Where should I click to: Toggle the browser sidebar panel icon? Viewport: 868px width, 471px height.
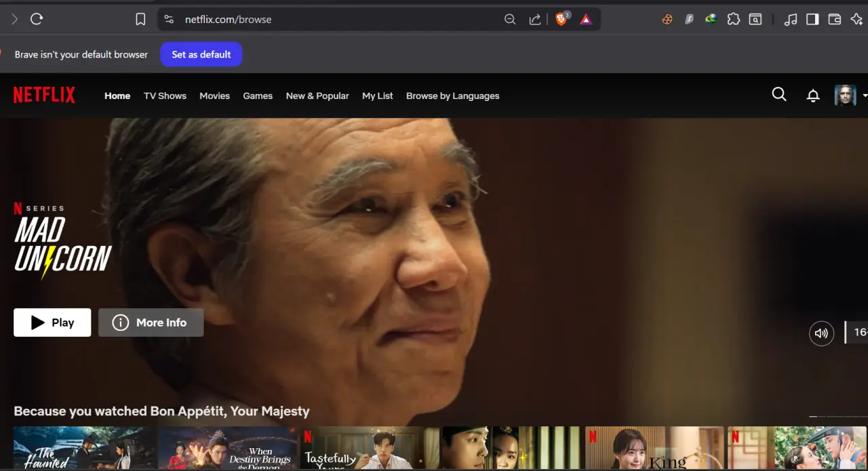812,19
